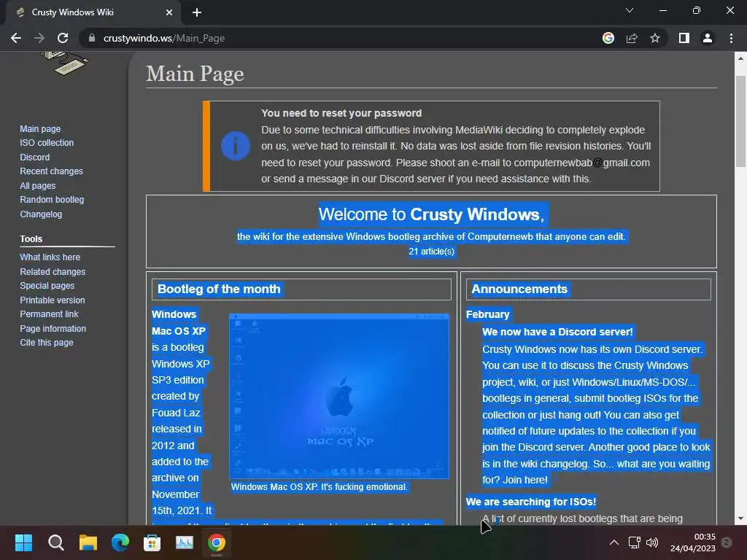Launch Microsoft Edge from taskbar

click(120, 542)
